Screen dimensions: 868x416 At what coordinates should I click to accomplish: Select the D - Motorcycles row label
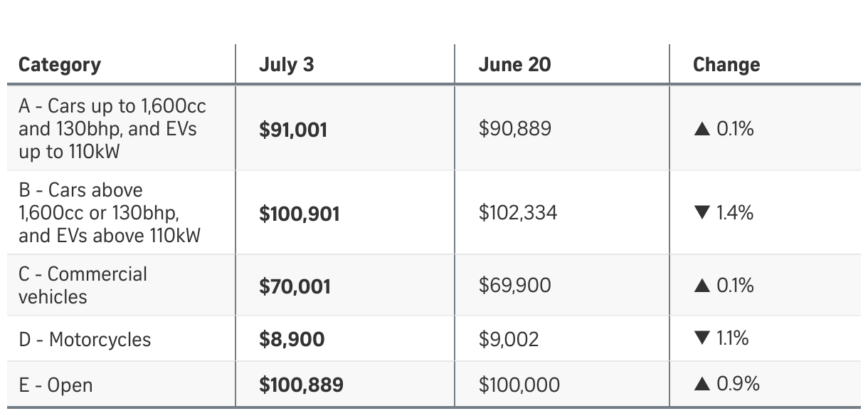point(85,340)
